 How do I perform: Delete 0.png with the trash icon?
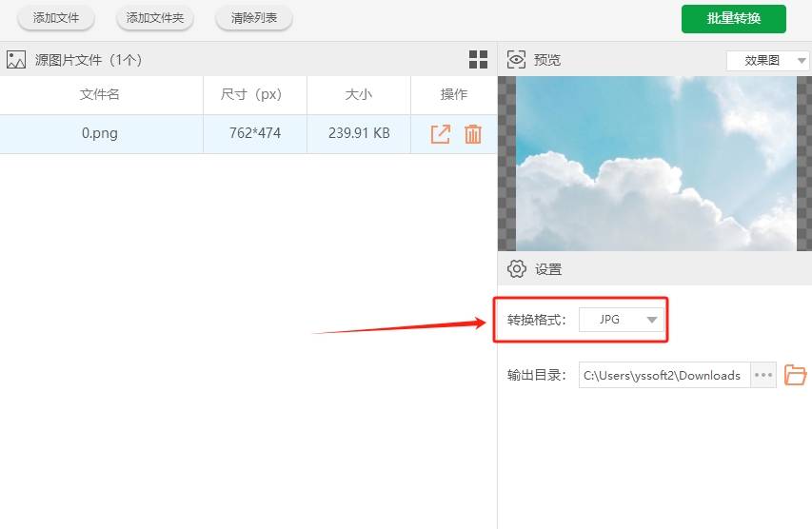point(473,134)
